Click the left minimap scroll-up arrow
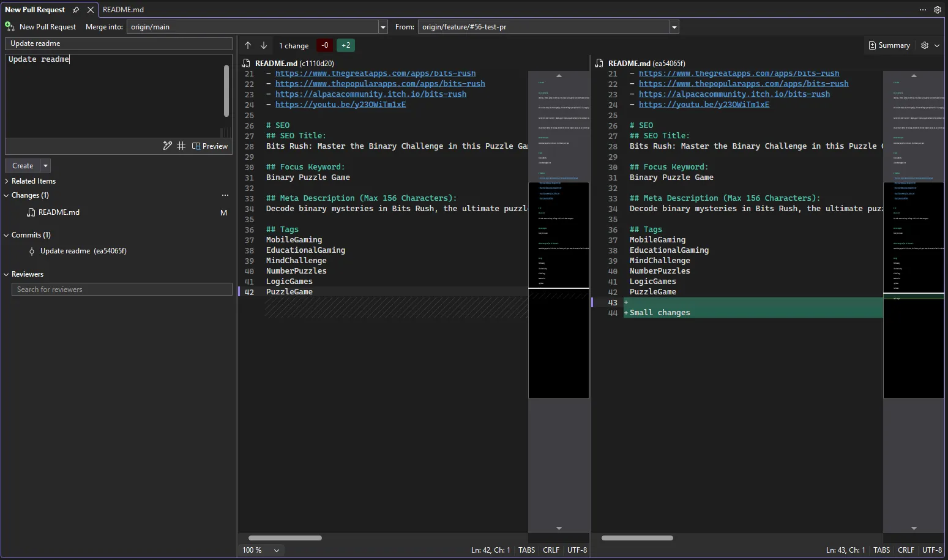Screen dimensions: 948x560 (559, 75)
